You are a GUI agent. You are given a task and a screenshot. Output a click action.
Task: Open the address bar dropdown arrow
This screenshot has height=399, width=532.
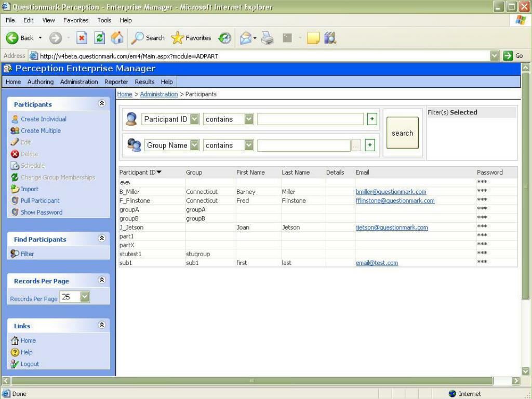[x=495, y=56]
